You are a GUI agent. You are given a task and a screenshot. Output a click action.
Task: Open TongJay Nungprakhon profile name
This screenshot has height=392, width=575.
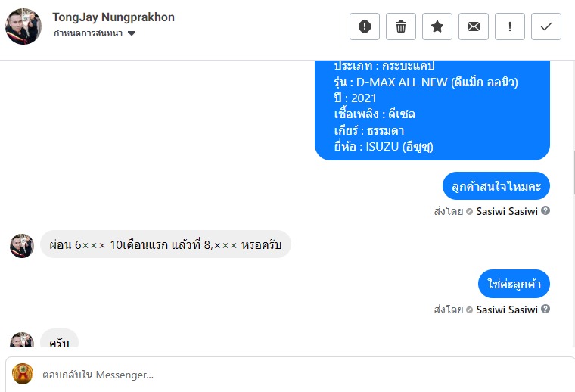coord(113,17)
